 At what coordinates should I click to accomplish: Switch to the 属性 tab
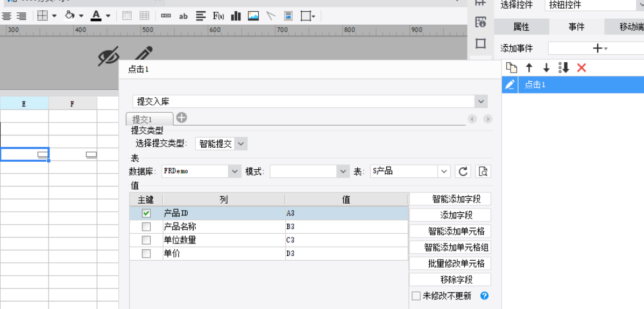(x=521, y=27)
